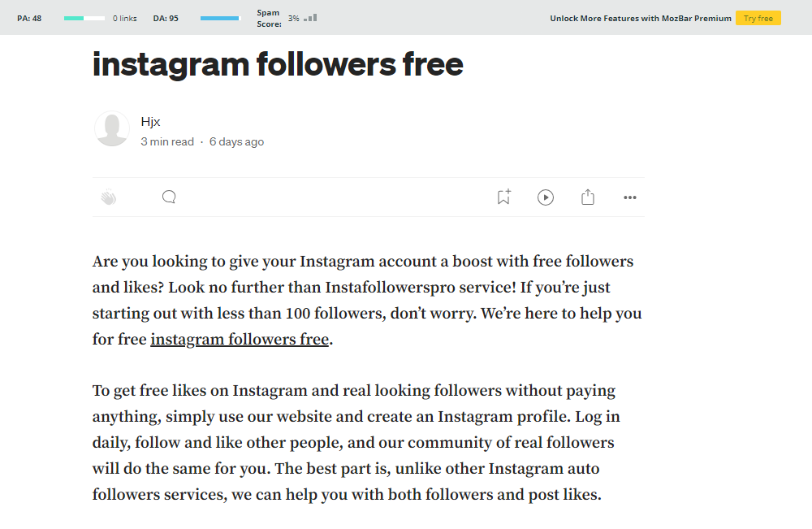
Task: Clap for this article
Action: (x=109, y=197)
